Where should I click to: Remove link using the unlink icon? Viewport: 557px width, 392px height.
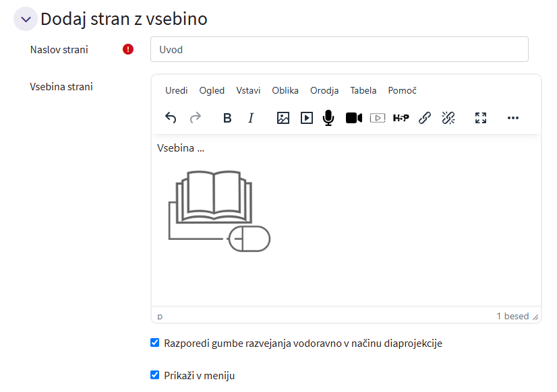tap(448, 118)
